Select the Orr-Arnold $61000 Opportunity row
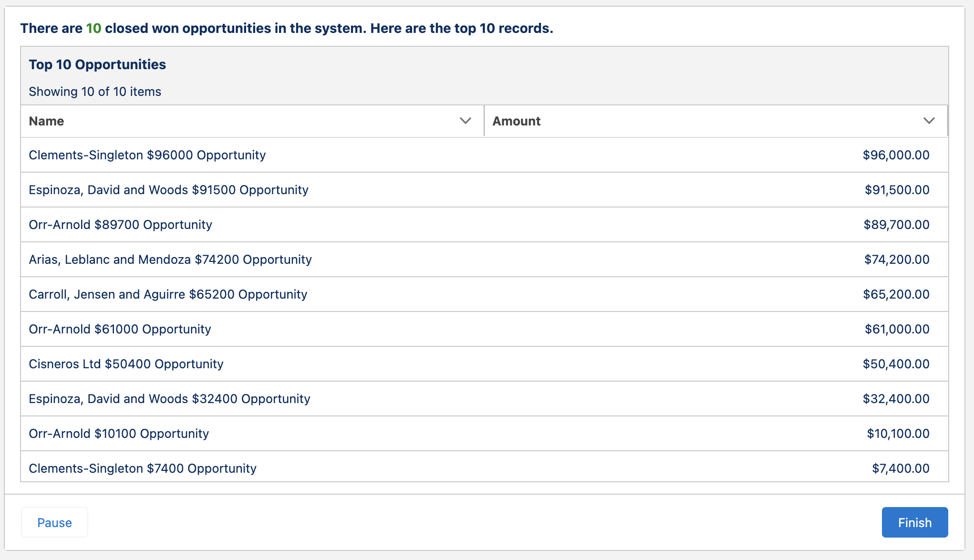This screenshot has height=560, width=974. pyautogui.click(x=119, y=329)
